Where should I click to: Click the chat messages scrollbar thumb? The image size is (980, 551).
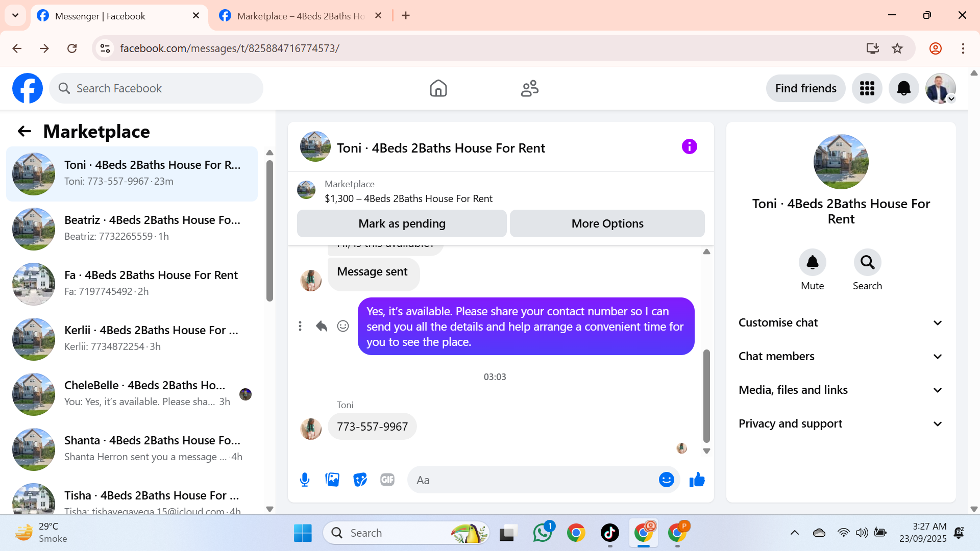706,396
